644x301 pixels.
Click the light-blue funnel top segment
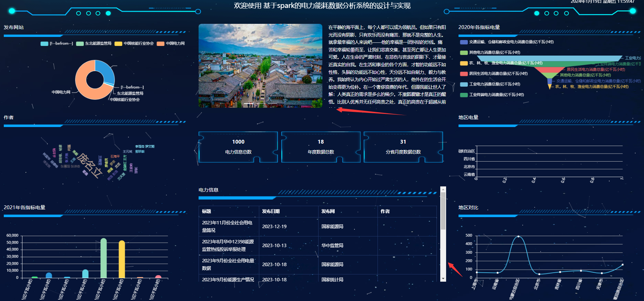point(550,59)
